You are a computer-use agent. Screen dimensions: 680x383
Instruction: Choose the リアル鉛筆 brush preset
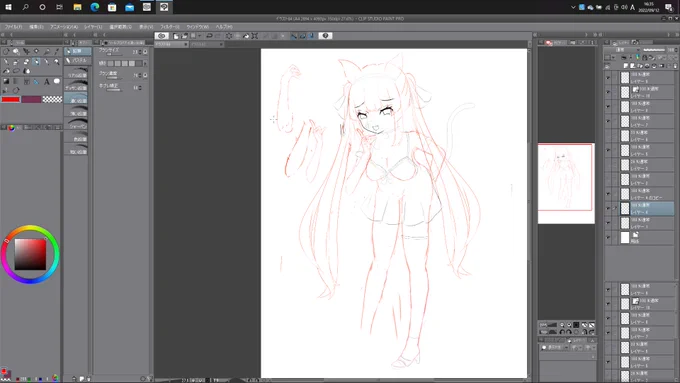76,72
